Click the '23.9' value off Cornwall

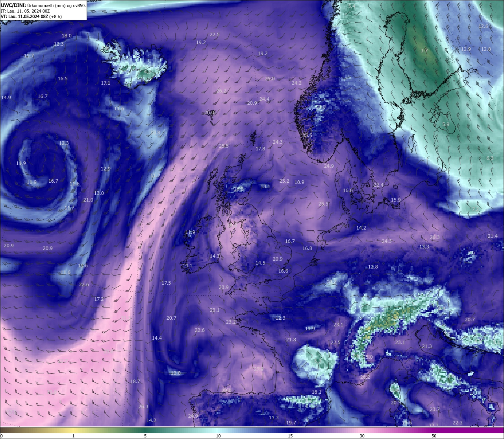tap(224, 287)
